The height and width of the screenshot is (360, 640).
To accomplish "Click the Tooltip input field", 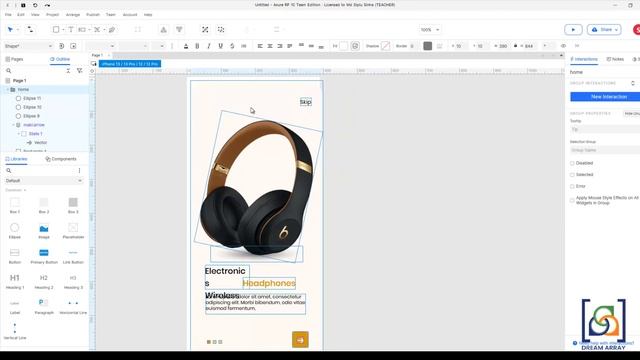I will 605,129.
